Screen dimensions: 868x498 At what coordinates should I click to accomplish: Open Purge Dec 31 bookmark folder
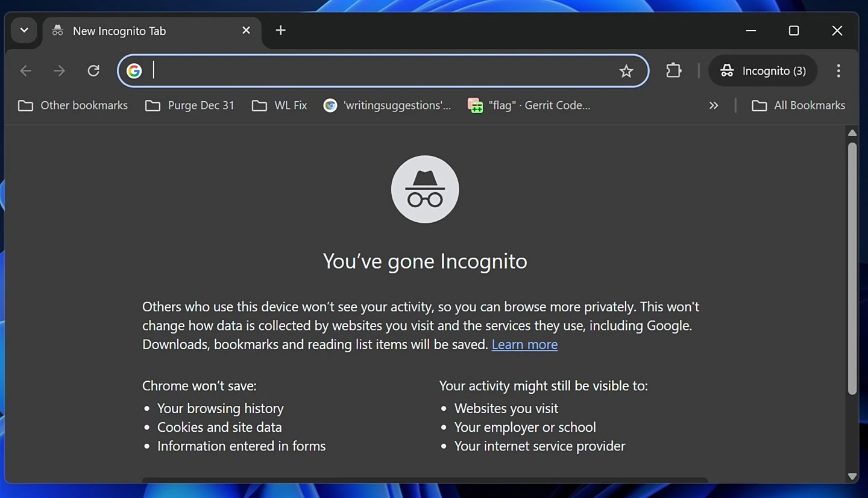190,105
